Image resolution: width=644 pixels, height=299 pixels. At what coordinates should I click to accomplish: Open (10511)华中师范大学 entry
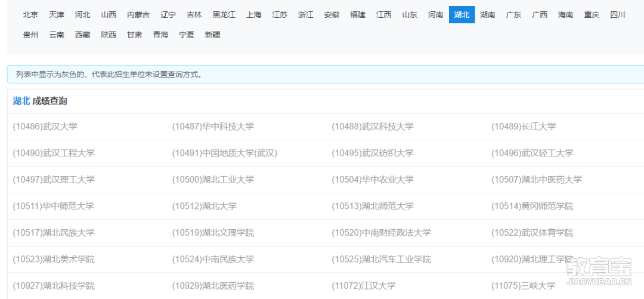coord(54,206)
